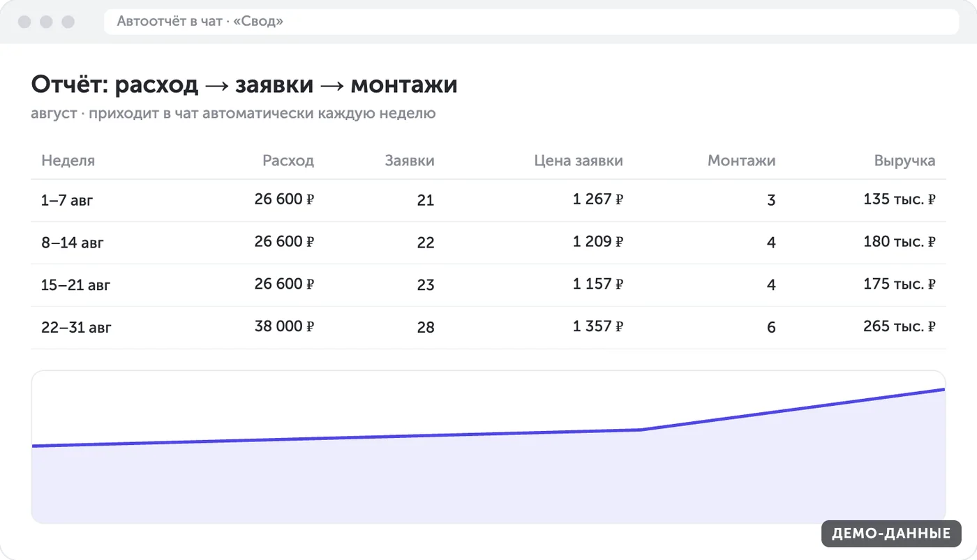
Task: Click spend 26 600 ₽ for 15–21 авг
Action: [x=284, y=284]
